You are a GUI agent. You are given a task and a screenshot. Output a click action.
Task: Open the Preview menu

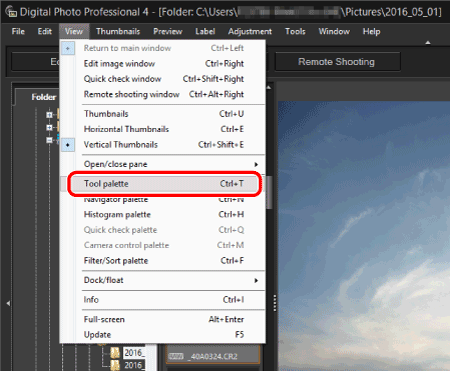click(168, 32)
